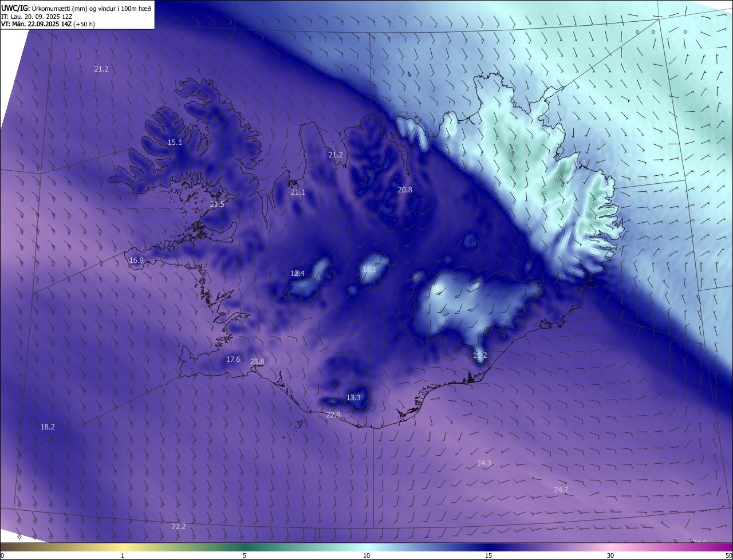Click the '10' label on the colour scale
This screenshot has height=560, width=733.
point(366,555)
